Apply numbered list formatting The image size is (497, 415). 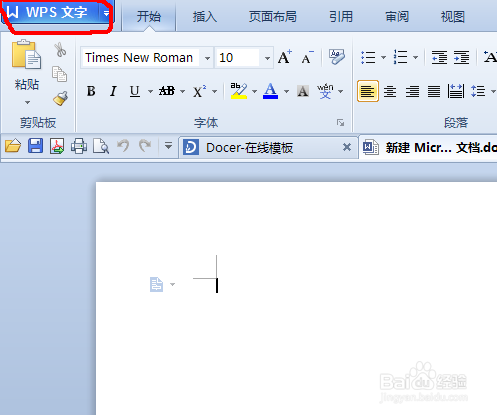tap(400, 57)
